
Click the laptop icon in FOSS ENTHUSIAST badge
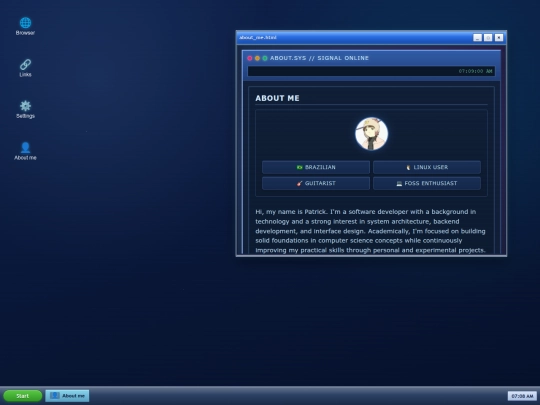(x=399, y=184)
